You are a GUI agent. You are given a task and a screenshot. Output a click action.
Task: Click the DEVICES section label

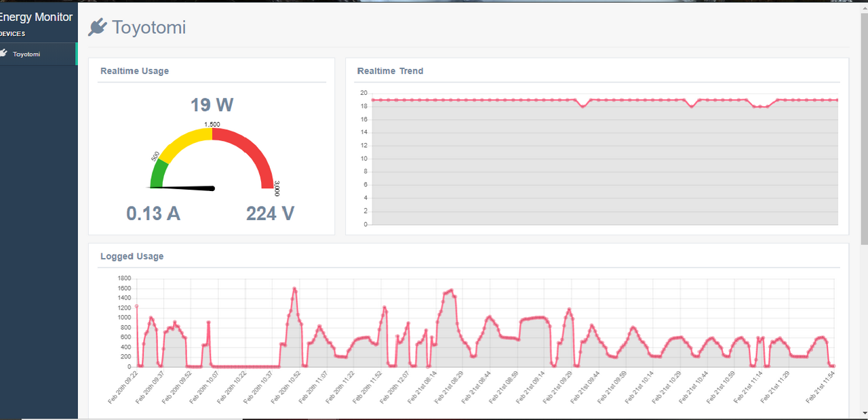point(13,34)
